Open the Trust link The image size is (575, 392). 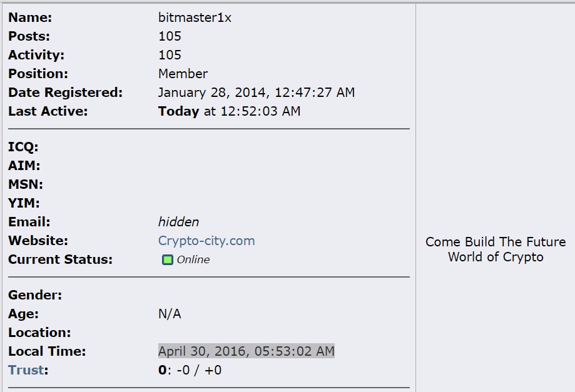pyautogui.click(x=26, y=370)
